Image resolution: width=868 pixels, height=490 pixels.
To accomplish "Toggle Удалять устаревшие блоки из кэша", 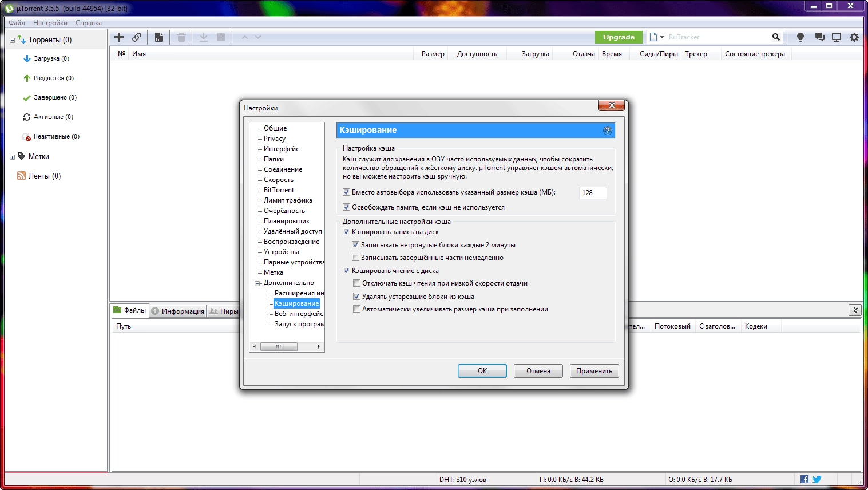I will [356, 297].
